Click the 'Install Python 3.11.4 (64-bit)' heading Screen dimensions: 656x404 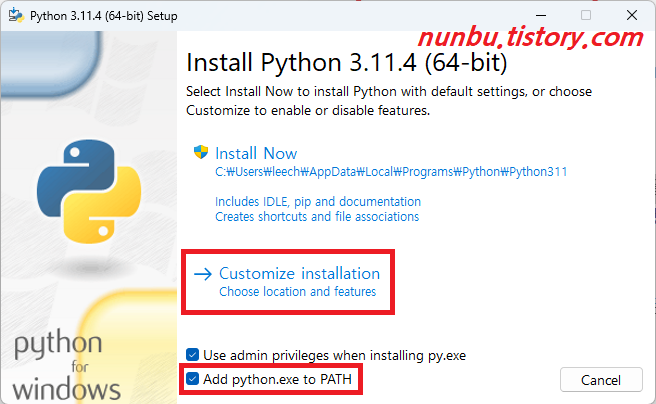(347, 63)
